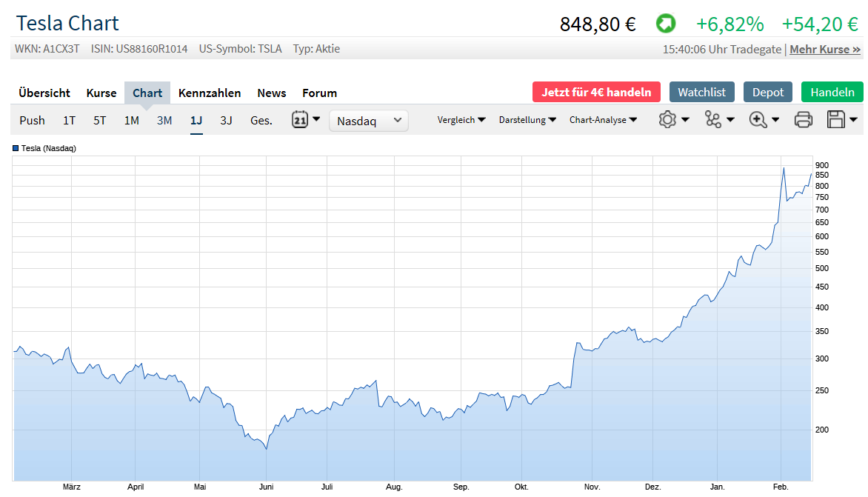
Task: Save chart using floppy disk icon
Action: click(836, 119)
